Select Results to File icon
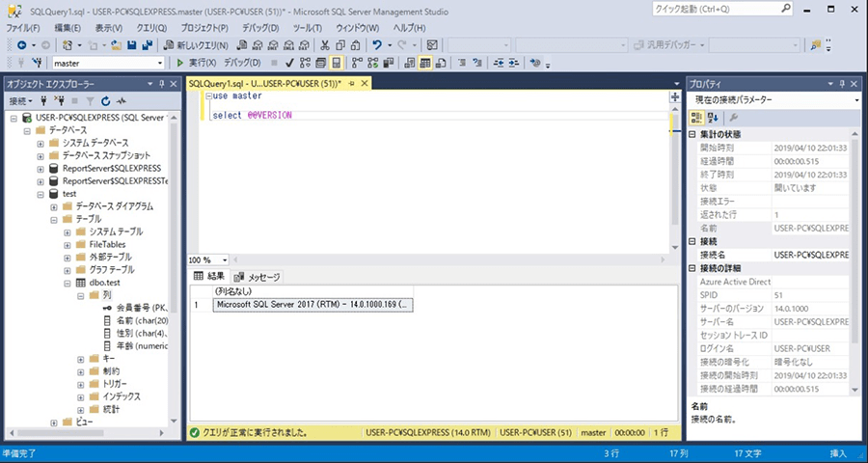The image size is (868, 463). [x=441, y=63]
